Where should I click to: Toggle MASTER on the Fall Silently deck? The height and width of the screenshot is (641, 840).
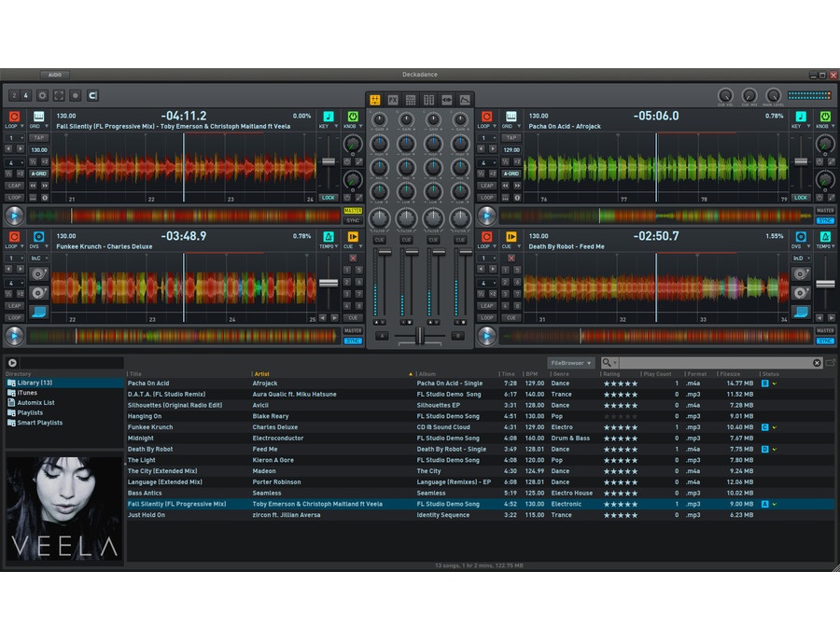coord(352,211)
